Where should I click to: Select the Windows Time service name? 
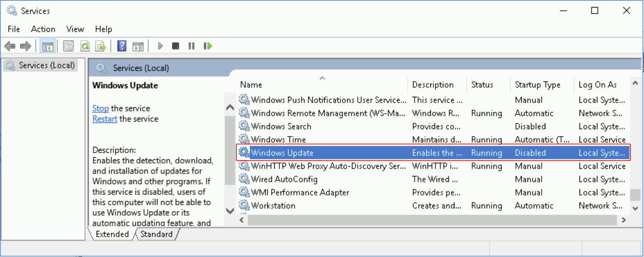pyautogui.click(x=278, y=139)
